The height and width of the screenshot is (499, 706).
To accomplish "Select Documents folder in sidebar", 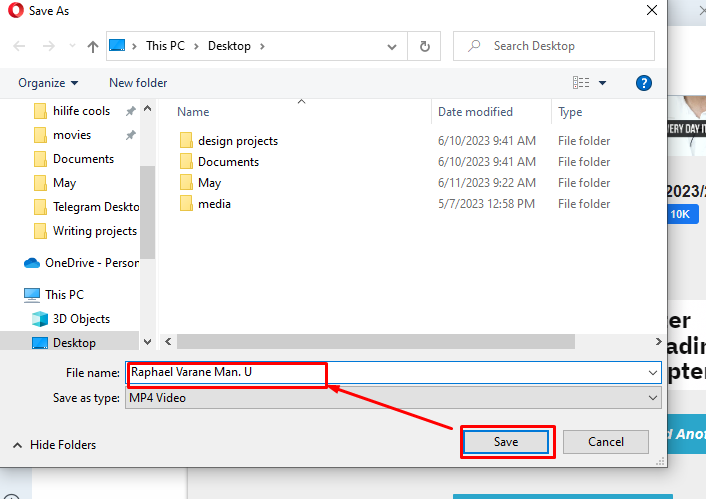I will pos(83,159).
